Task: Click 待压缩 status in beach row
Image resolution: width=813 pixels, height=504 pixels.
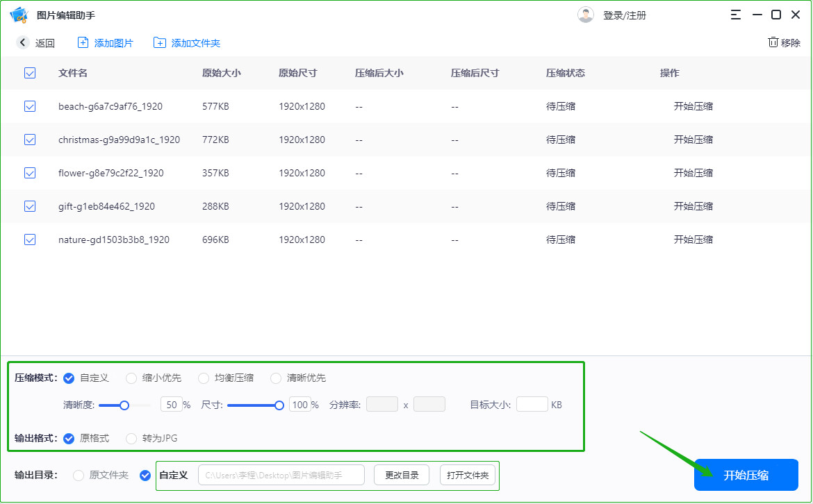Action: point(561,106)
